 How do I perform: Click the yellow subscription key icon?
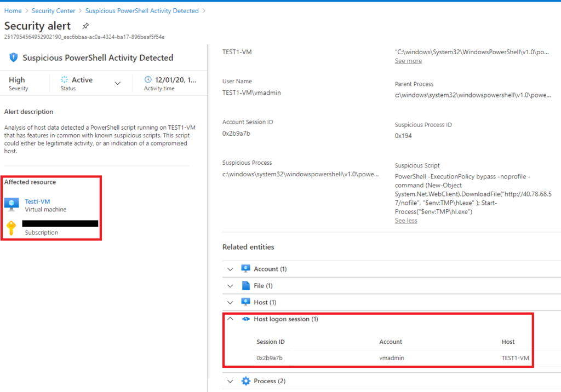tap(11, 228)
